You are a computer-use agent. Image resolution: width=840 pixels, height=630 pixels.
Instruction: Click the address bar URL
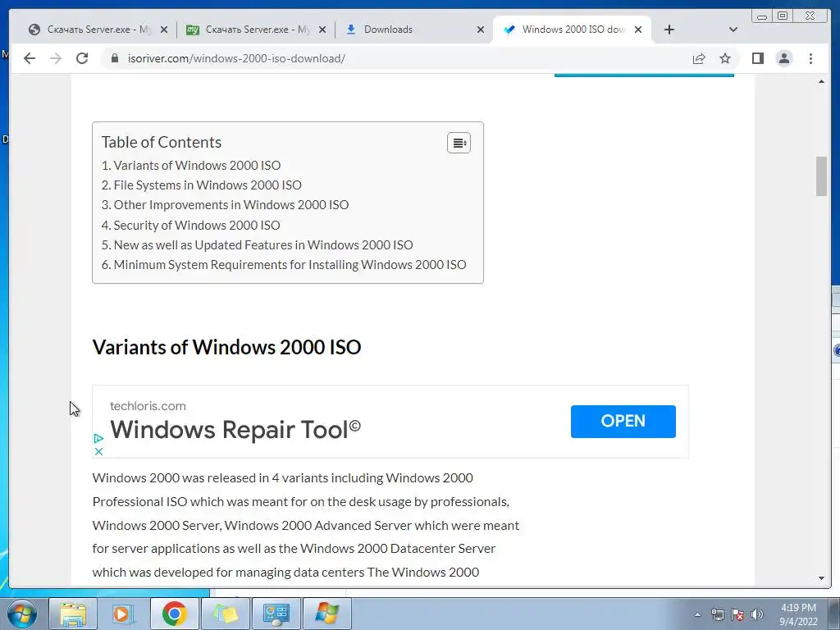pos(236,58)
